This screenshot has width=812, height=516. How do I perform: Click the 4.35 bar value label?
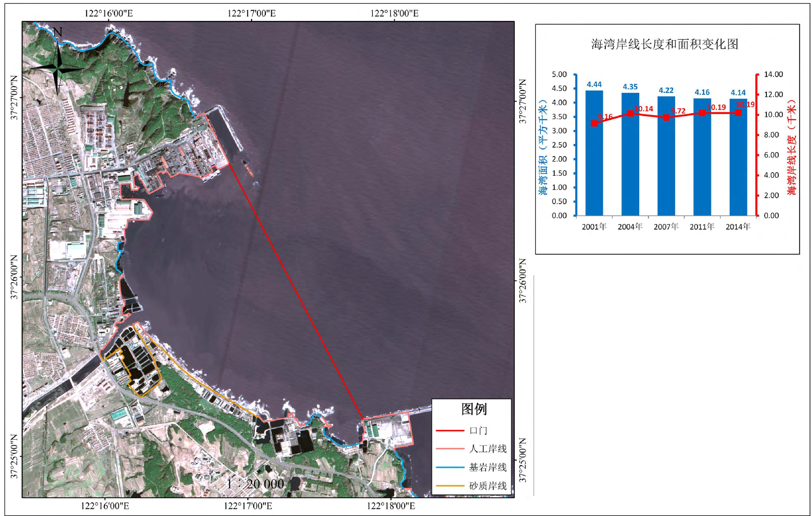630,87
